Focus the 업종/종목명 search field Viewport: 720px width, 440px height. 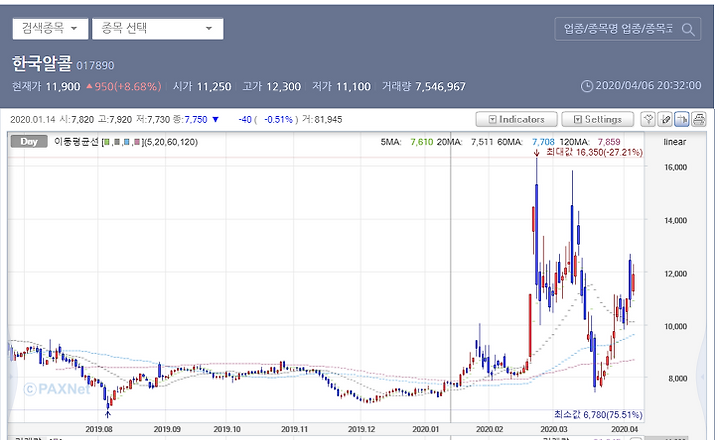(x=618, y=29)
